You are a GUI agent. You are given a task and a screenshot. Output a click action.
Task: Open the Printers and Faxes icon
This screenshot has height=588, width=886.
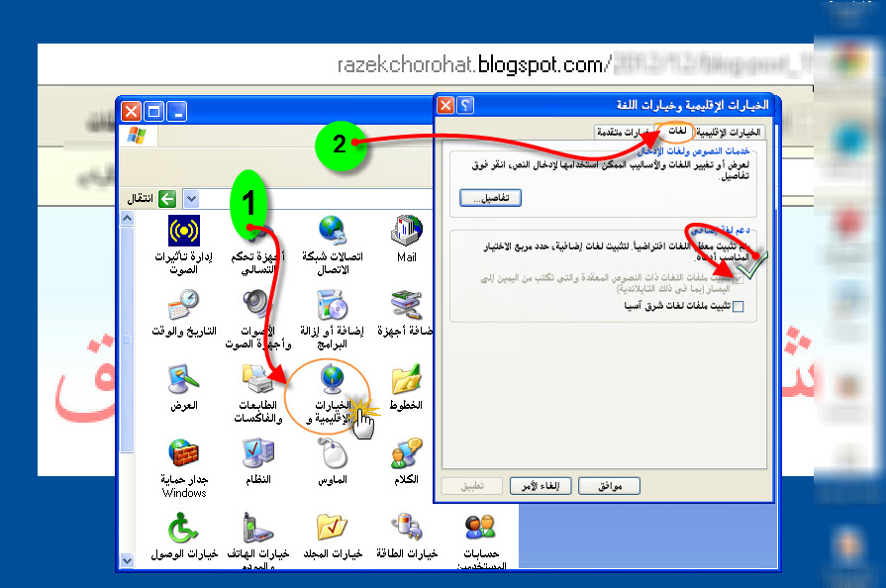pyautogui.click(x=257, y=379)
